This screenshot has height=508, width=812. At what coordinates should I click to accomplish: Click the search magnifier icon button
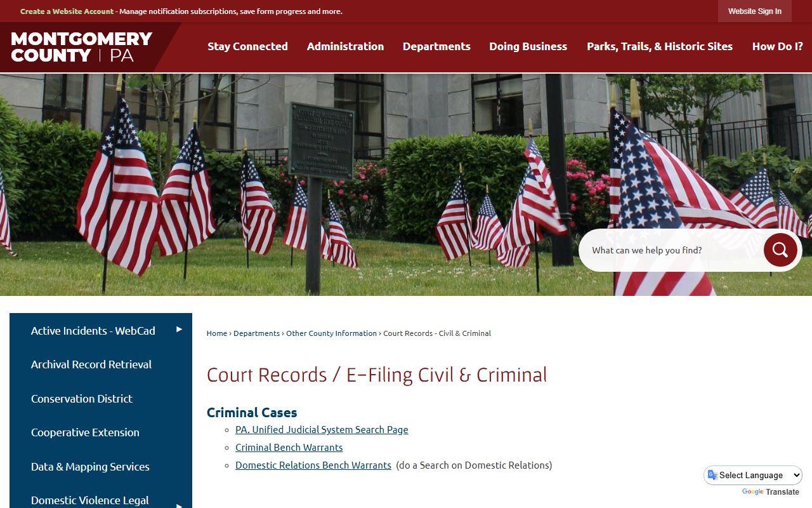tap(780, 250)
